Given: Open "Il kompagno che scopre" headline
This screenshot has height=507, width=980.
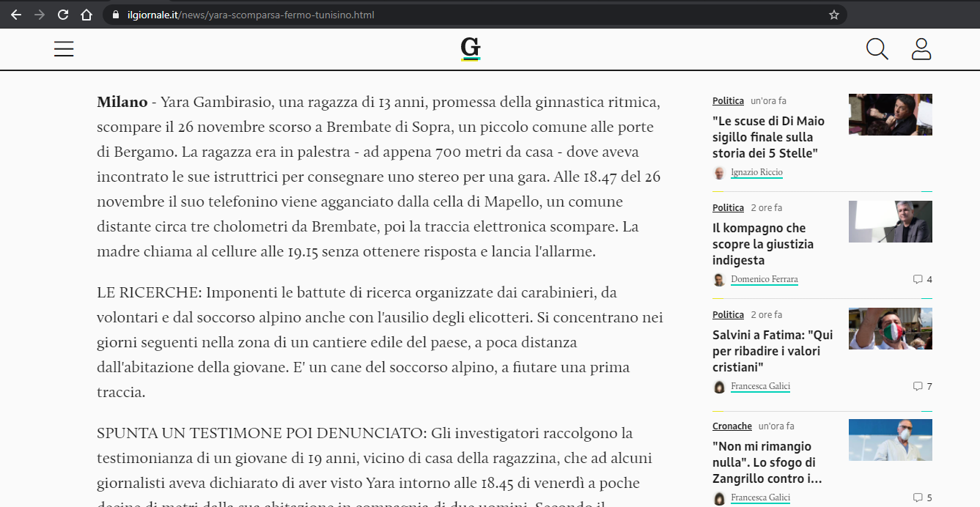Looking at the screenshot, I should click(762, 244).
